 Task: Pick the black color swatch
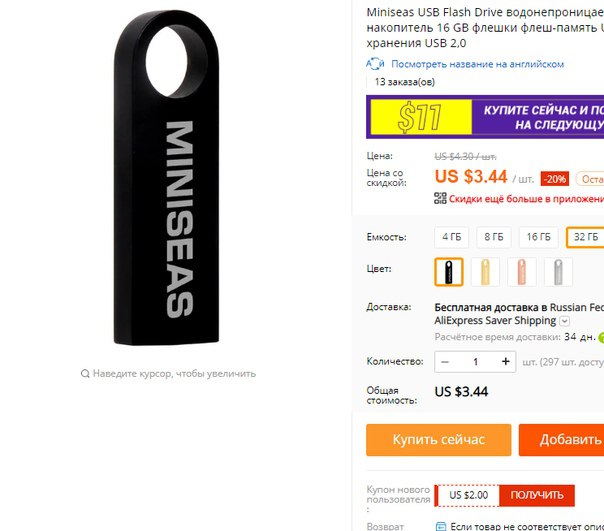pyautogui.click(x=449, y=272)
